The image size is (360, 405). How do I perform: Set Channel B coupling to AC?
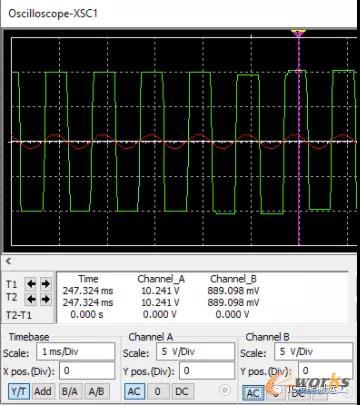(253, 393)
